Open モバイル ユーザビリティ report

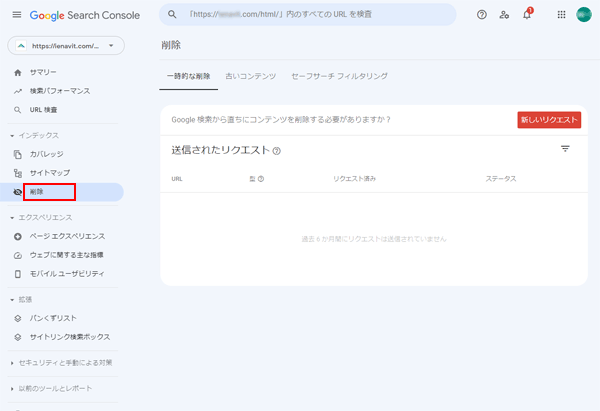point(67,274)
